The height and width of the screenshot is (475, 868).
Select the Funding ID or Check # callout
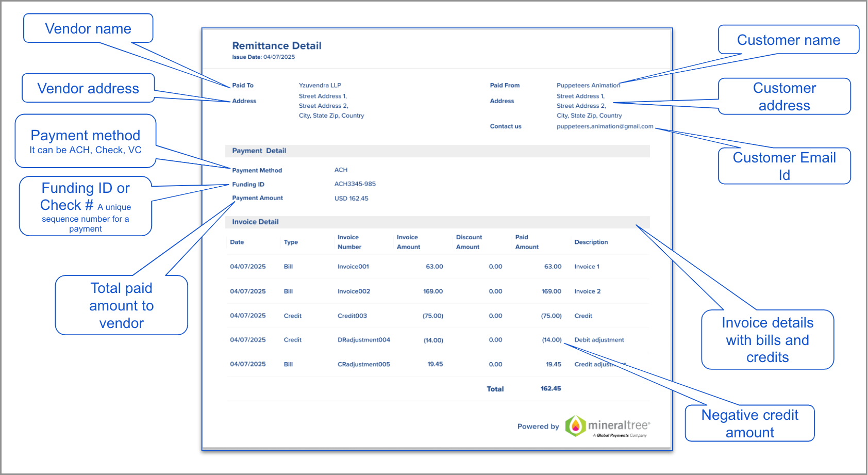pyautogui.click(x=85, y=206)
